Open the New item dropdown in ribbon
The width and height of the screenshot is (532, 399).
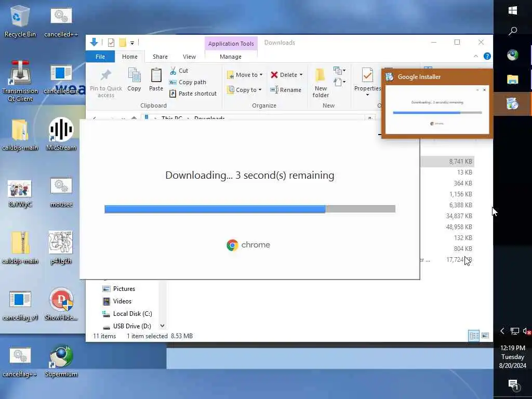339,71
